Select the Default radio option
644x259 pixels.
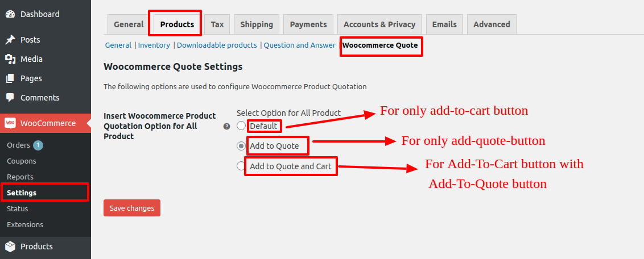tap(241, 126)
